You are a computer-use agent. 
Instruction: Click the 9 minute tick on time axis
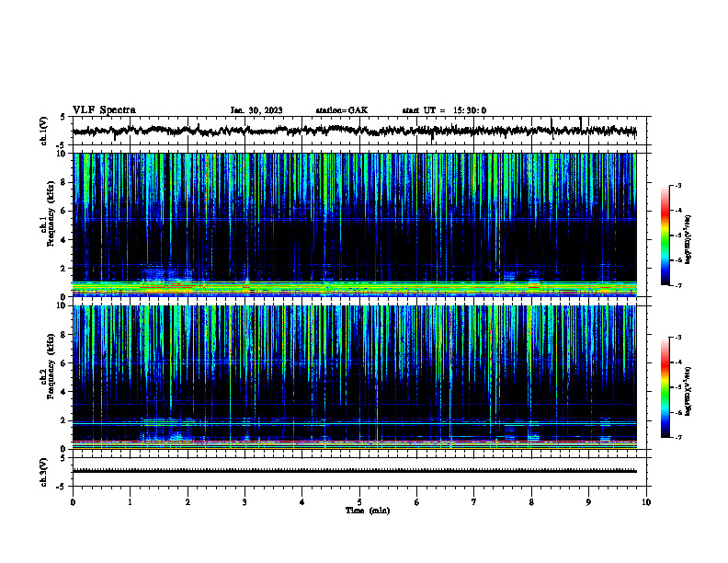click(x=588, y=502)
